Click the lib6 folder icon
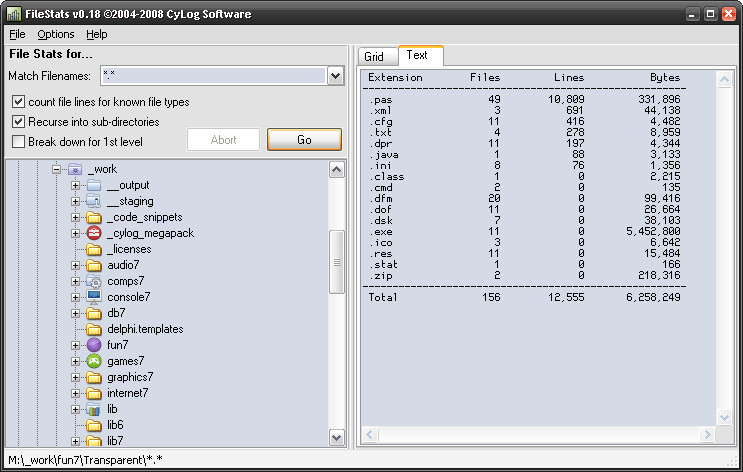 (94, 425)
